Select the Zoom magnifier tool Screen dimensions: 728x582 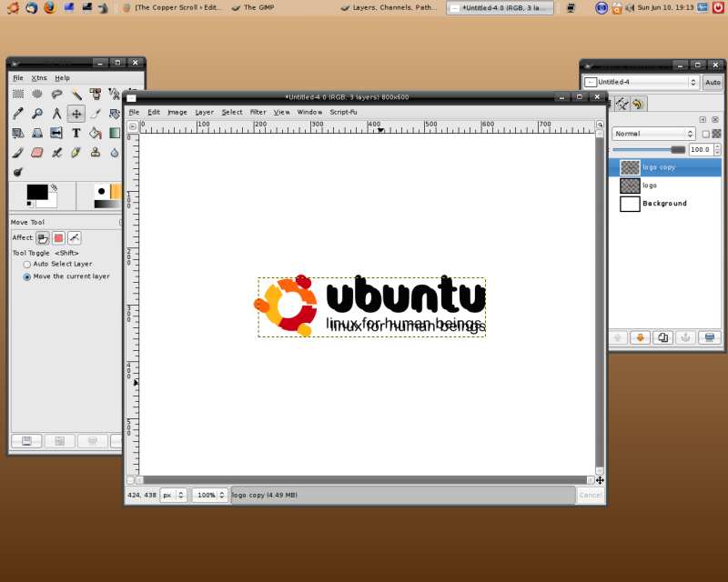point(37,114)
